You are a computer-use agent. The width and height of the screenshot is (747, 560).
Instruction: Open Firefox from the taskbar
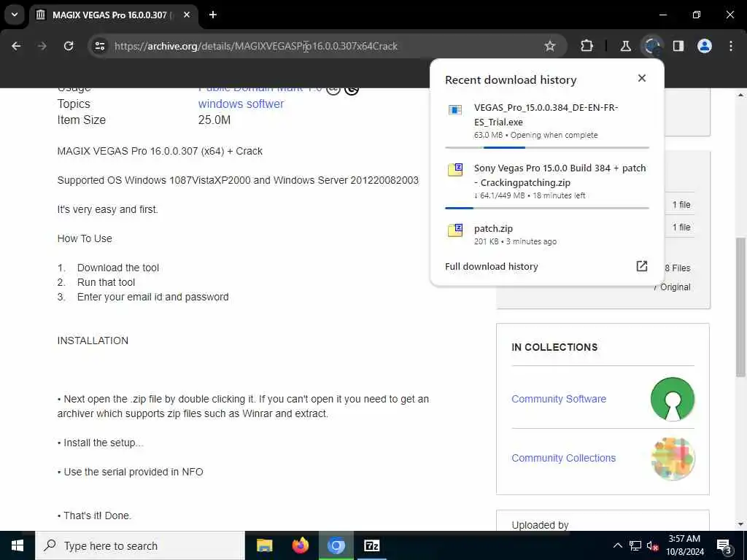click(x=300, y=545)
